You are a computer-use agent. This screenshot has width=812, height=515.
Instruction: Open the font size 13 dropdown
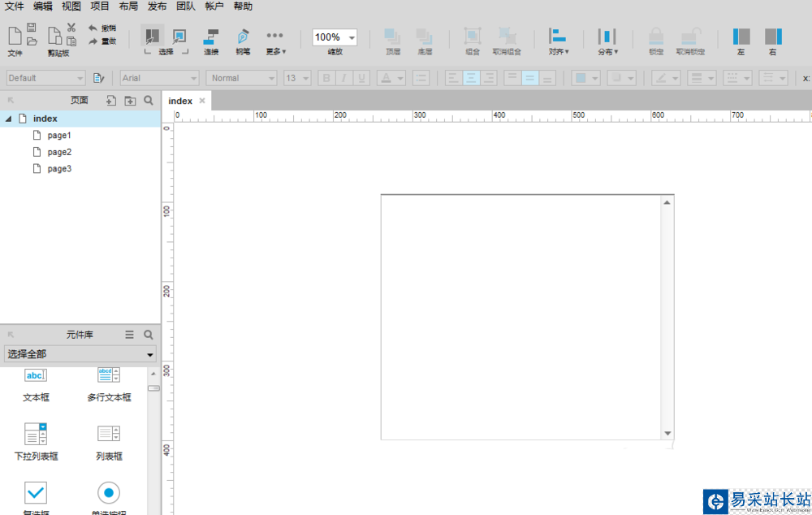(297, 78)
